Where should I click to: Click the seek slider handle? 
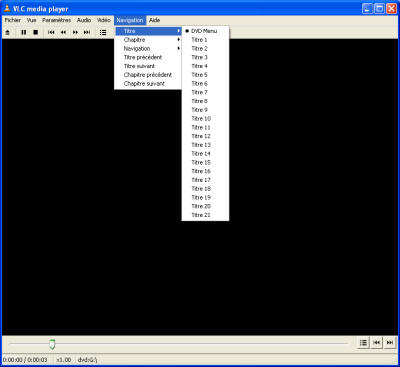52,344
